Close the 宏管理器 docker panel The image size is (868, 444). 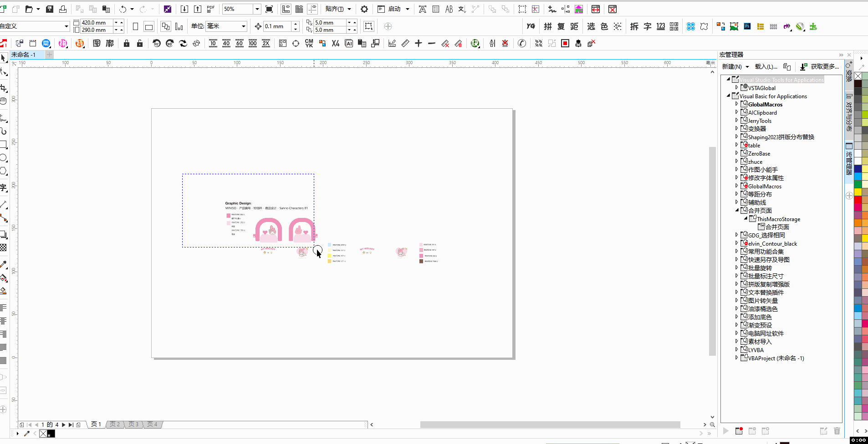[x=849, y=55]
